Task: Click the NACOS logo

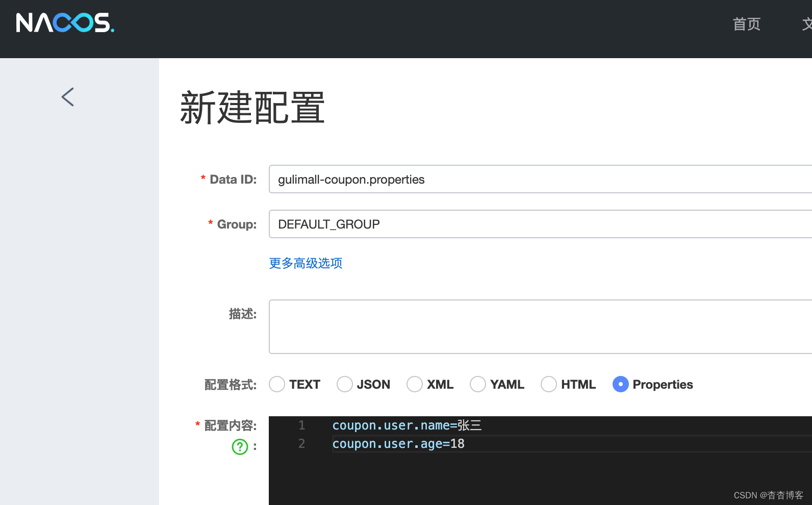Action: click(65, 23)
